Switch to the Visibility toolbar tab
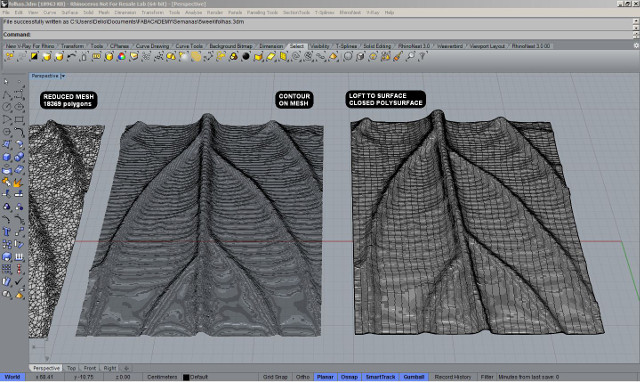The height and width of the screenshot is (382, 640). click(320, 46)
